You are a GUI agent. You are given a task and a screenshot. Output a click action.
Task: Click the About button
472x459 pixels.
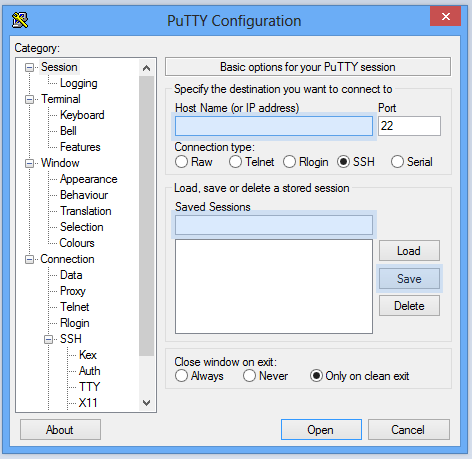pos(60,430)
